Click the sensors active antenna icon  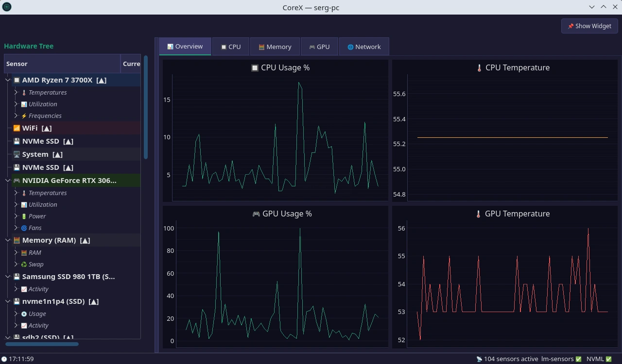[479, 359]
